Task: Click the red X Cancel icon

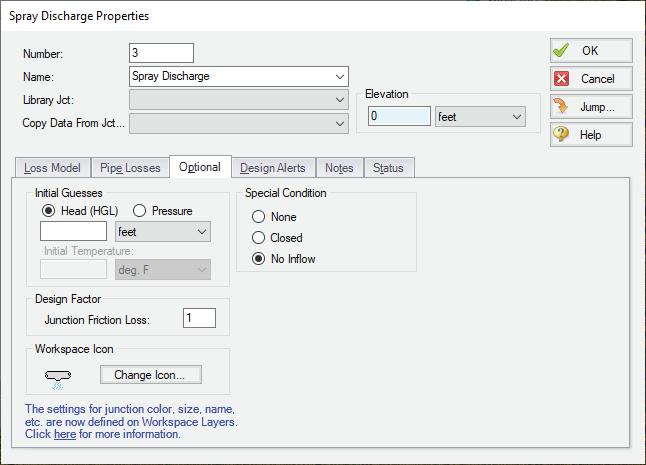Action: click(562, 79)
